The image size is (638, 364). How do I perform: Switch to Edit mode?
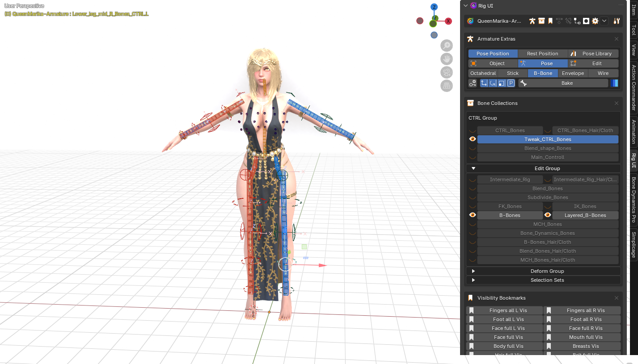coord(593,63)
